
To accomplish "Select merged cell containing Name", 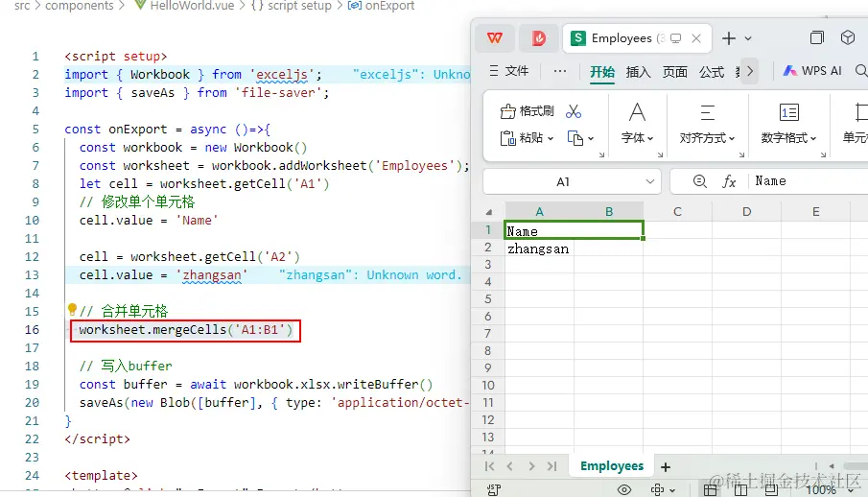I will 575,230.
